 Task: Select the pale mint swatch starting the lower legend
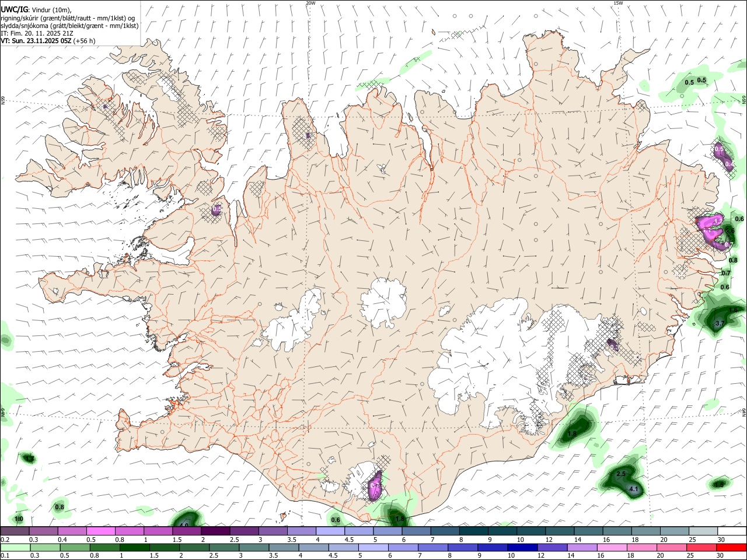coord(15,547)
